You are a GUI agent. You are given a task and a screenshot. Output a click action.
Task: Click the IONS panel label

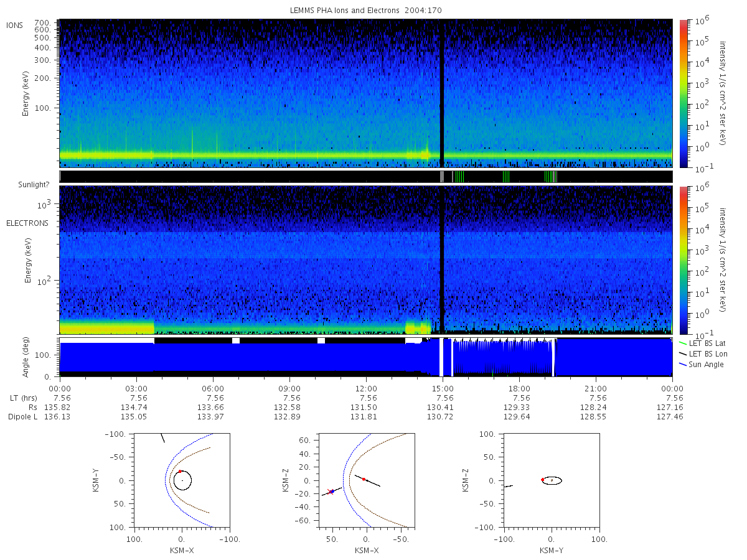tap(15, 25)
